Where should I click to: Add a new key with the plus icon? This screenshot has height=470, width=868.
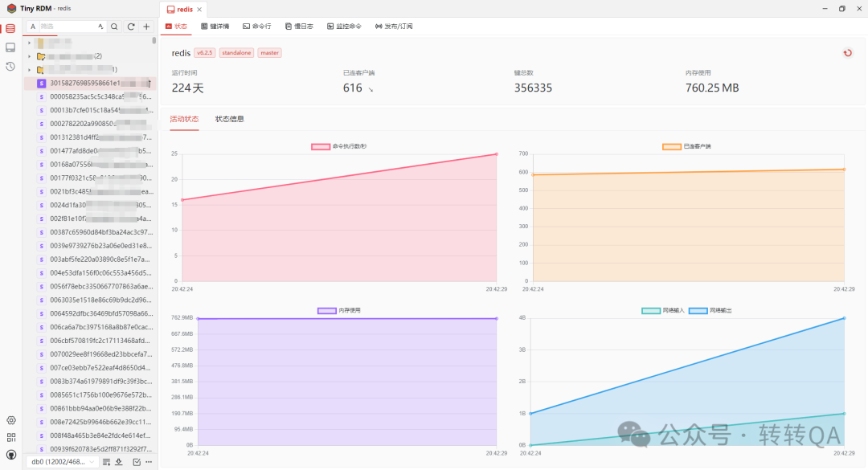147,27
